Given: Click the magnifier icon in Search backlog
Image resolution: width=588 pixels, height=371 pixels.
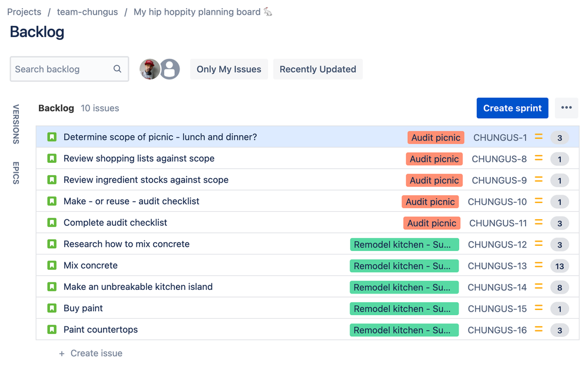Looking at the screenshot, I should click(x=117, y=69).
